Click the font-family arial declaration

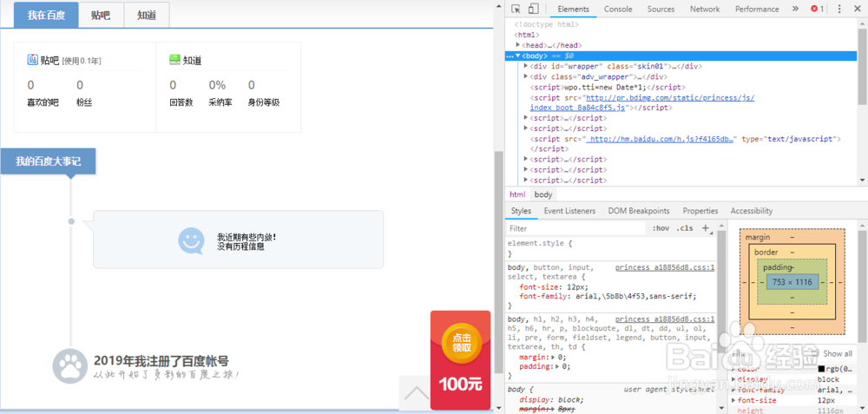click(x=608, y=296)
